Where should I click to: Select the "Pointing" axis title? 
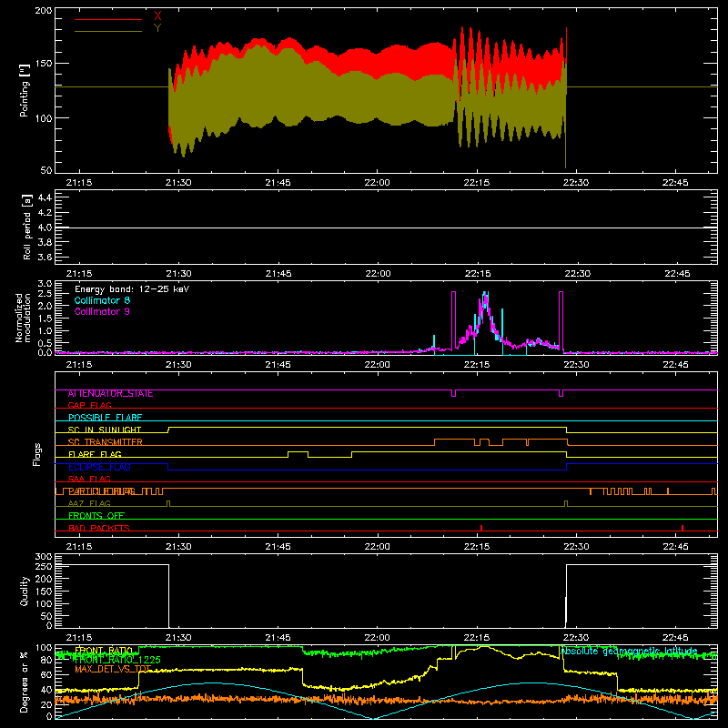tap(25, 90)
